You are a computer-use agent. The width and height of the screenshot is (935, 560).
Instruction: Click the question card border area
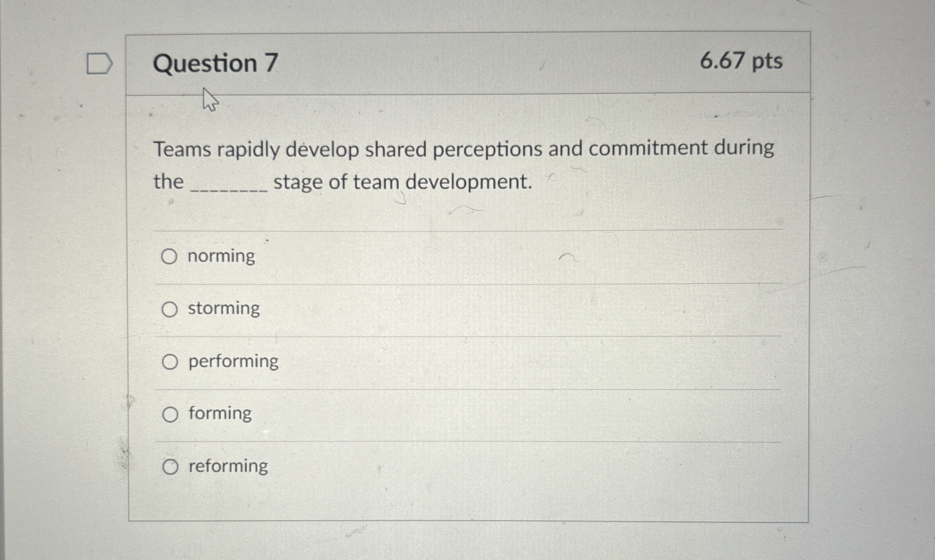(x=128, y=266)
